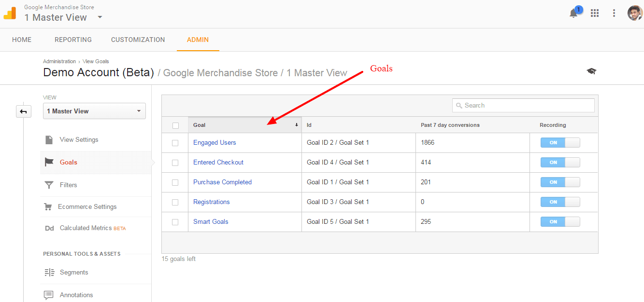Viewport: 644px width, 302px height.
Task: Click the graduation cap help icon
Action: 591,71
